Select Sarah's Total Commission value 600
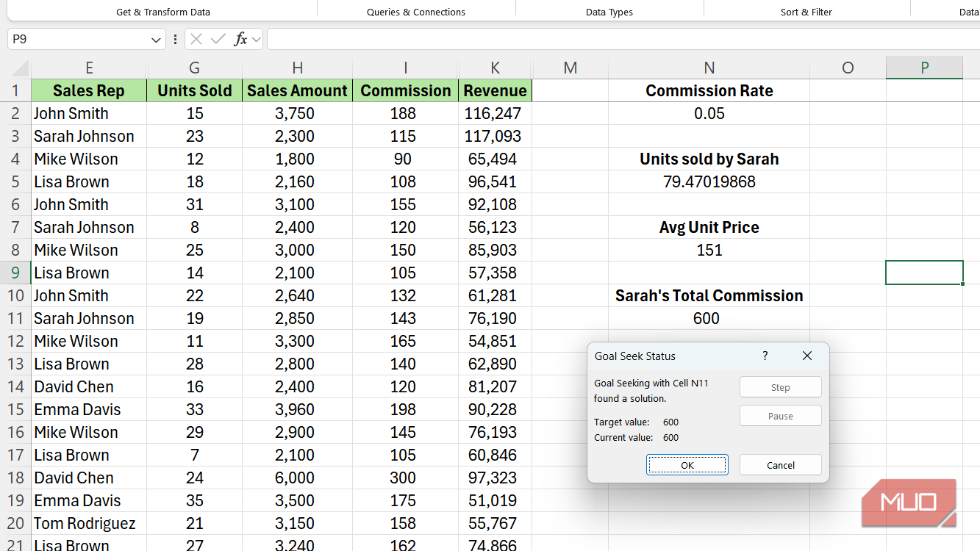This screenshot has width=980, height=551. pyautogui.click(x=709, y=318)
